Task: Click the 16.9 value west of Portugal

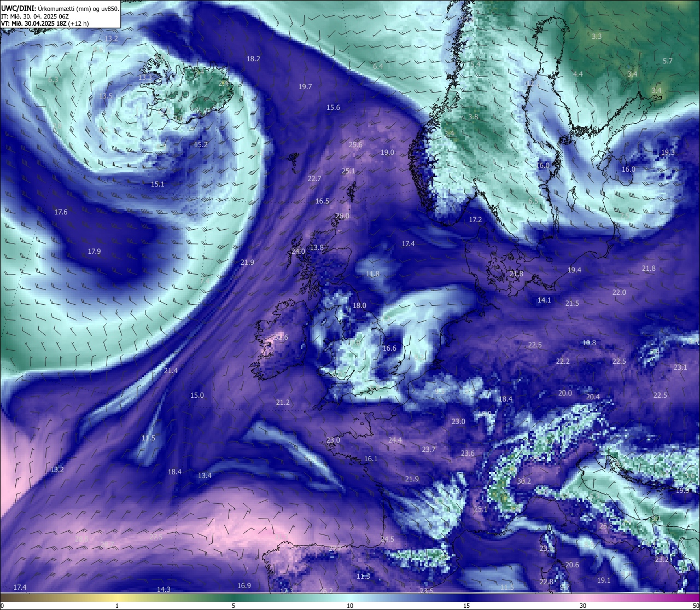Action: pos(244,585)
